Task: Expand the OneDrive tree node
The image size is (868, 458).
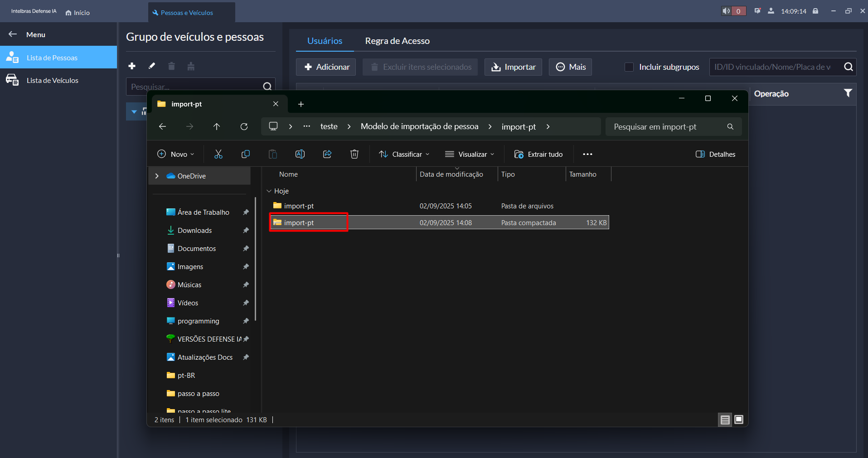Action: (157, 176)
